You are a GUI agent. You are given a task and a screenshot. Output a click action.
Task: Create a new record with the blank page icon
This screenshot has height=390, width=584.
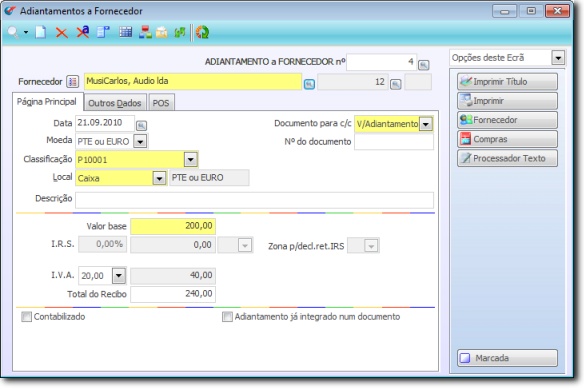41,32
